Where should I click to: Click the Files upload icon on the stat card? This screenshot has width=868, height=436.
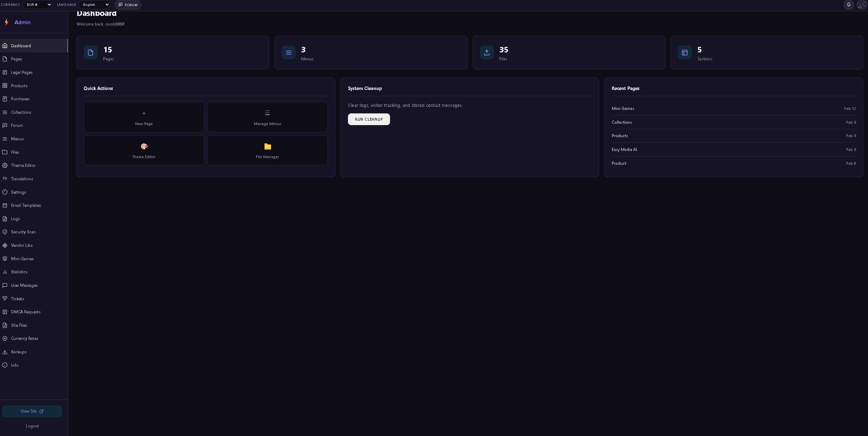(487, 52)
